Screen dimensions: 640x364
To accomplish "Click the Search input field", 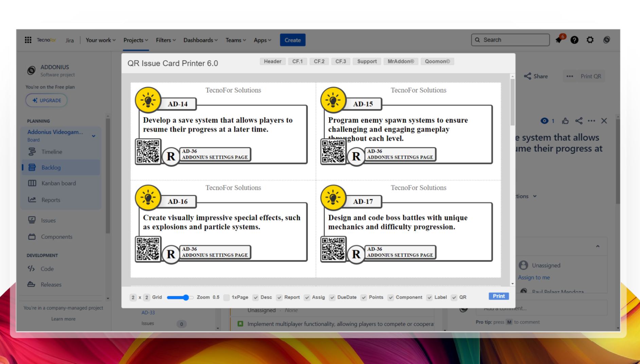I will point(510,40).
